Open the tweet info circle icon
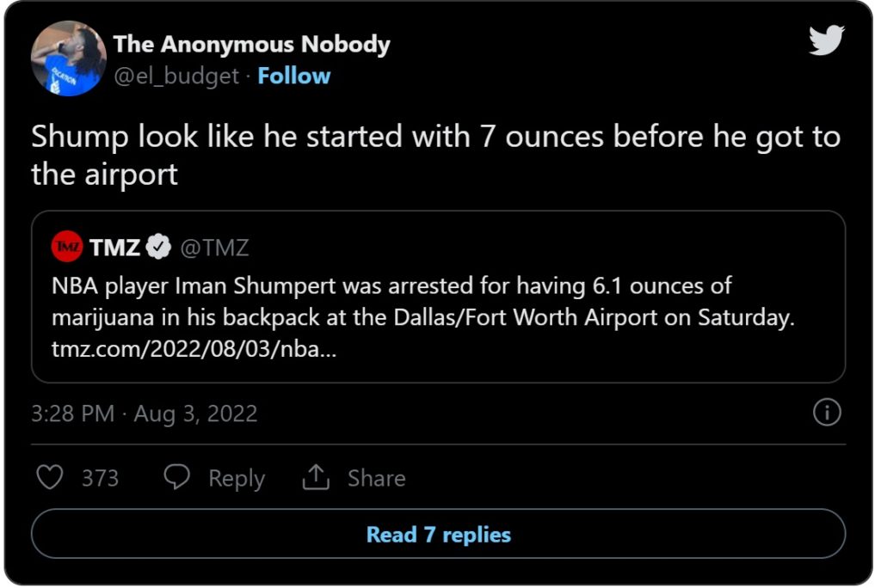 [826, 413]
